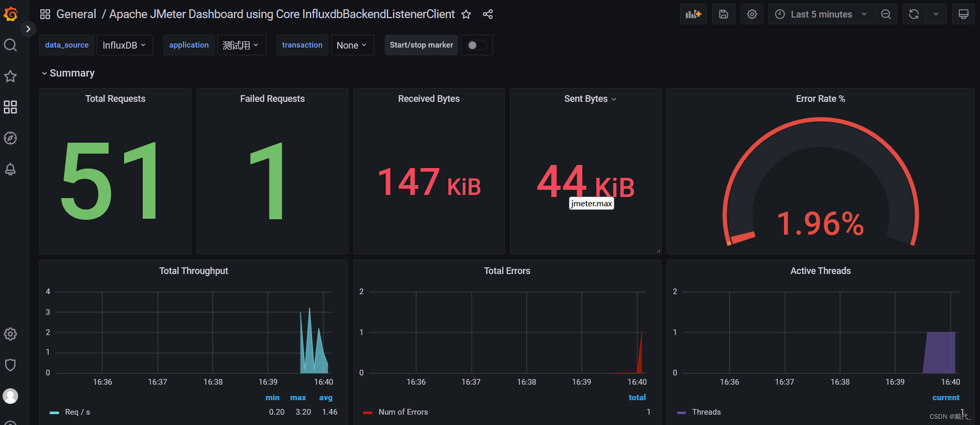Sort Total Throughput legend by avg
Image resolution: width=980 pixels, height=425 pixels.
tap(326, 398)
